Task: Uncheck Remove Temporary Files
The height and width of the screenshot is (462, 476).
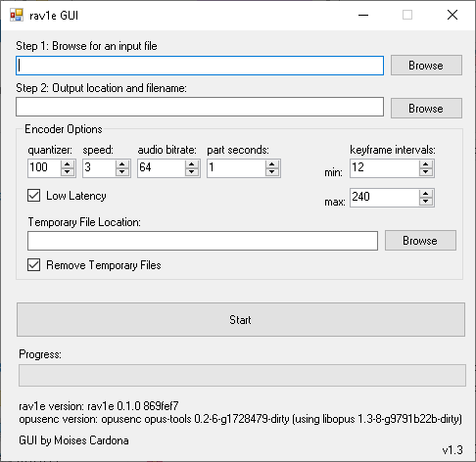Action: coord(34,265)
